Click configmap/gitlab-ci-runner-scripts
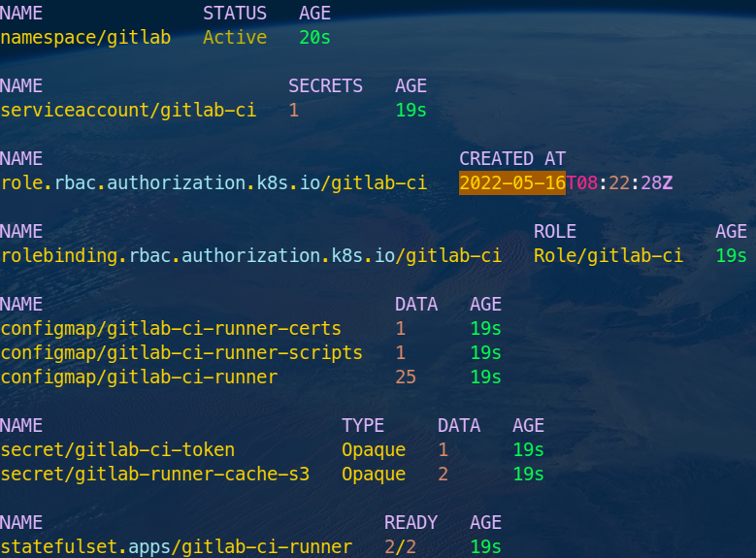Screen dimensions: 756x558 coord(181,353)
